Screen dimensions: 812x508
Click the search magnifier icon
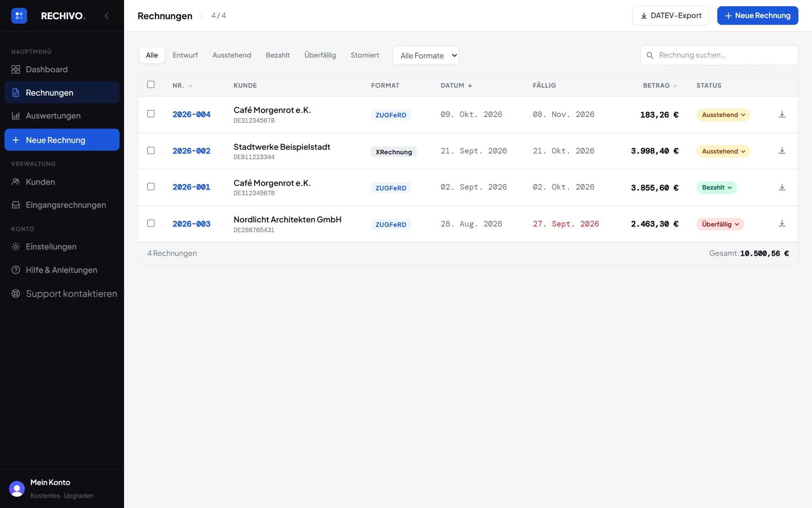tap(650, 55)
